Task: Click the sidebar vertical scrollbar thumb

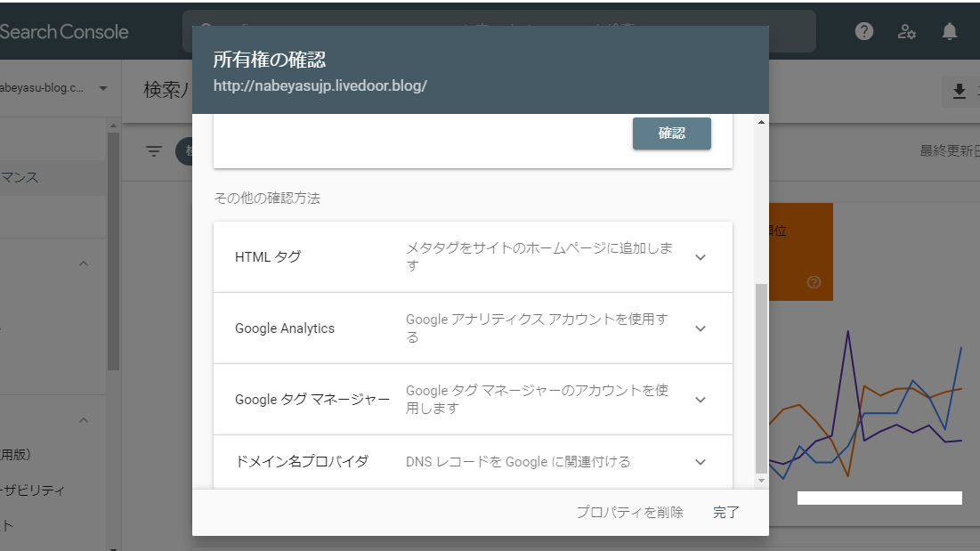Action: pyautogui.click(x=113, y=251)
